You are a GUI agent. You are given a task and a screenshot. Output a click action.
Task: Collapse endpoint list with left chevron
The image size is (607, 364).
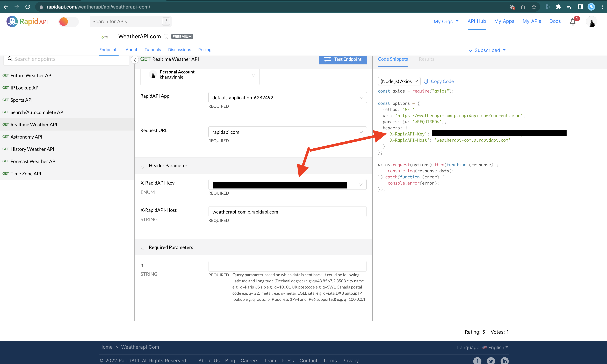point(135,60)
